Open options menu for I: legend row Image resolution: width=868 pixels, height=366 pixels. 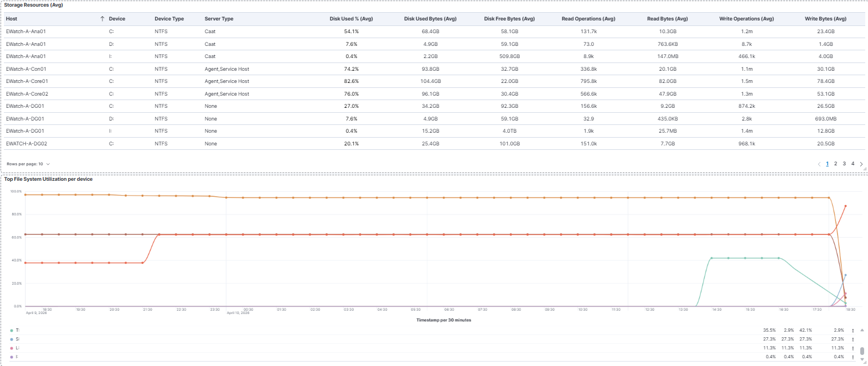(853, 357)
